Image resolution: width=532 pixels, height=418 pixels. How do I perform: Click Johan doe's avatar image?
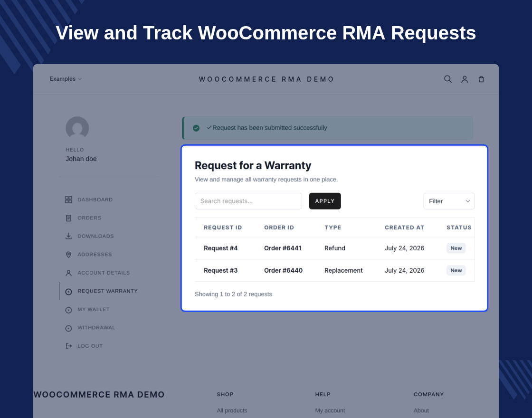[x=77, y=128]
